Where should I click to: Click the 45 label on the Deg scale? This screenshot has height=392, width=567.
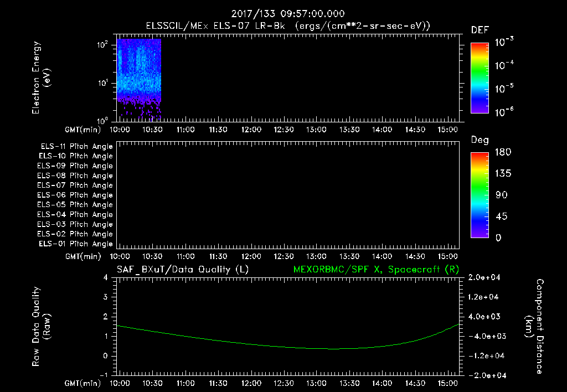pos(502,216)
